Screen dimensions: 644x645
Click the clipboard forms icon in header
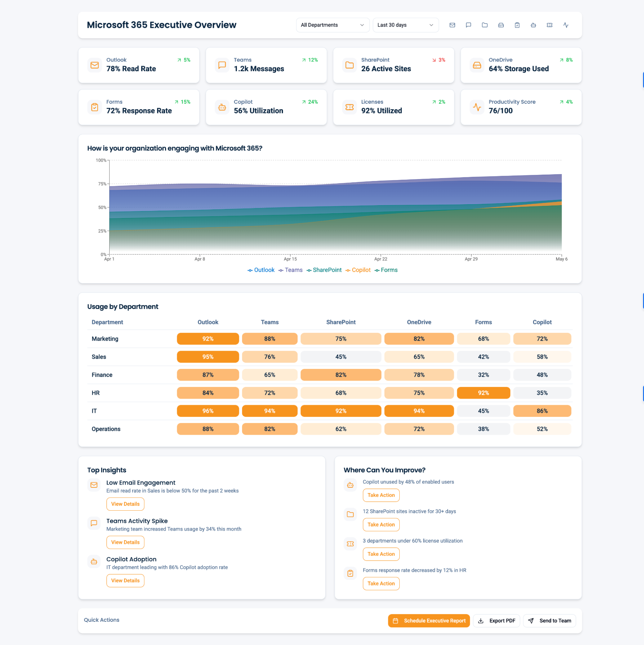coord(517,25)
